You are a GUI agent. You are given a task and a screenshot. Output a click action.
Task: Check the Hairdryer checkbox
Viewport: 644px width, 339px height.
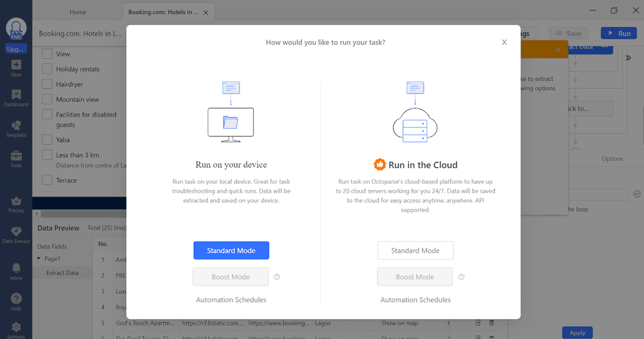(x=47, y=84)
